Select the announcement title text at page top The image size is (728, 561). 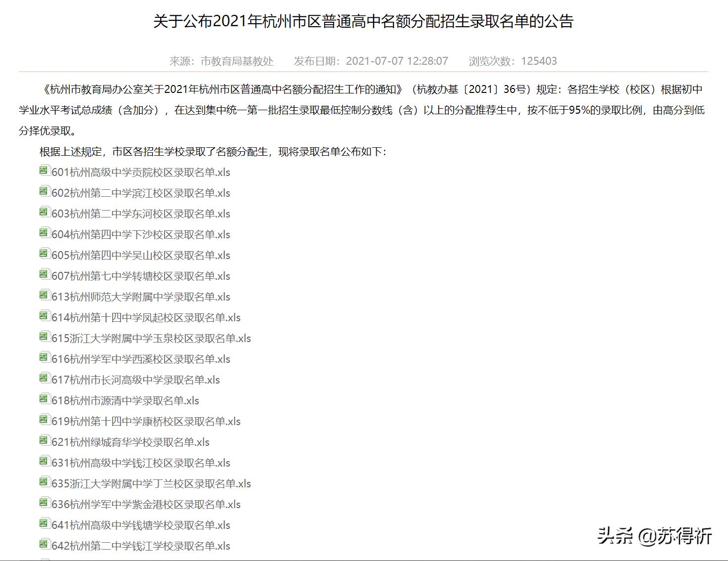pyautogui.click(x=364, y=21)
